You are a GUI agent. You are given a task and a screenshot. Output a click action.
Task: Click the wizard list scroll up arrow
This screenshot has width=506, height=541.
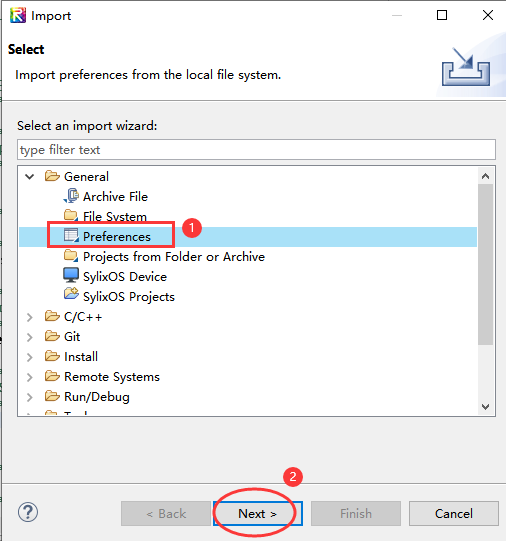pos(485,176)
